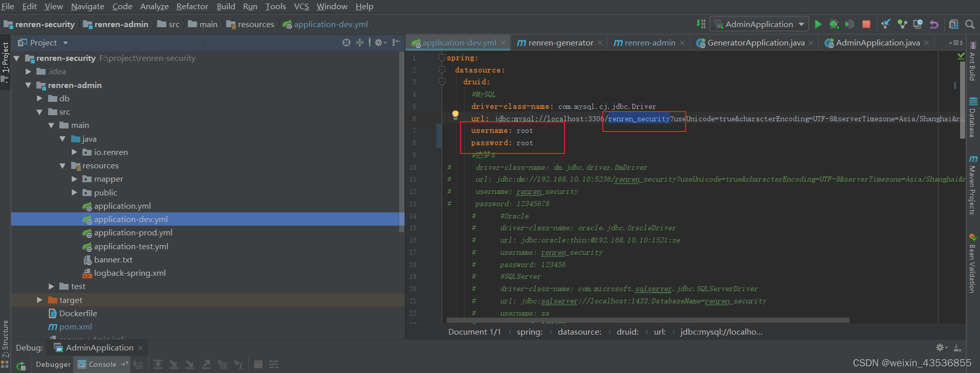The width and height of the screenshot is (980, 373).
Task: Expand the db folder
Action: pos(40,98)
